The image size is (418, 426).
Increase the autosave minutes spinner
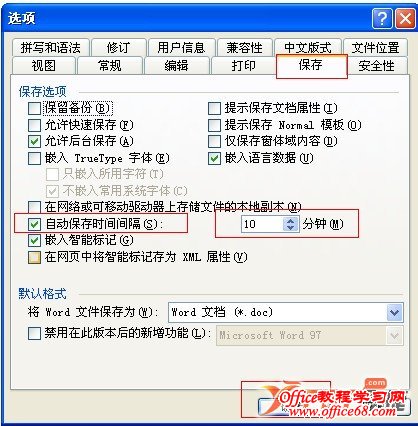(x=290, y=220)
